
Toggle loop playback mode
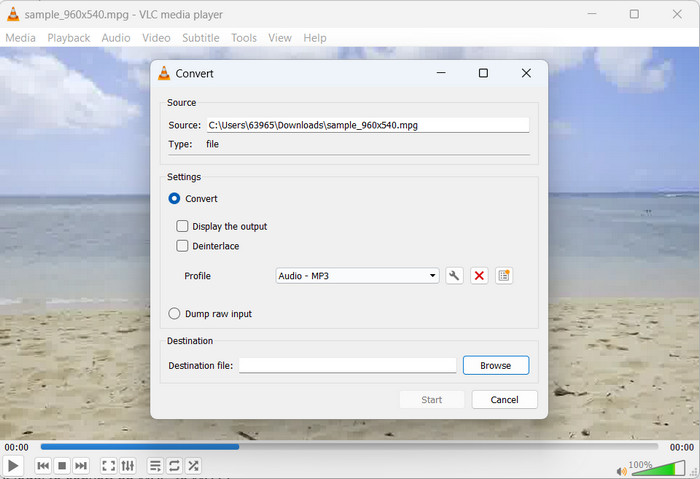(174, 466)
